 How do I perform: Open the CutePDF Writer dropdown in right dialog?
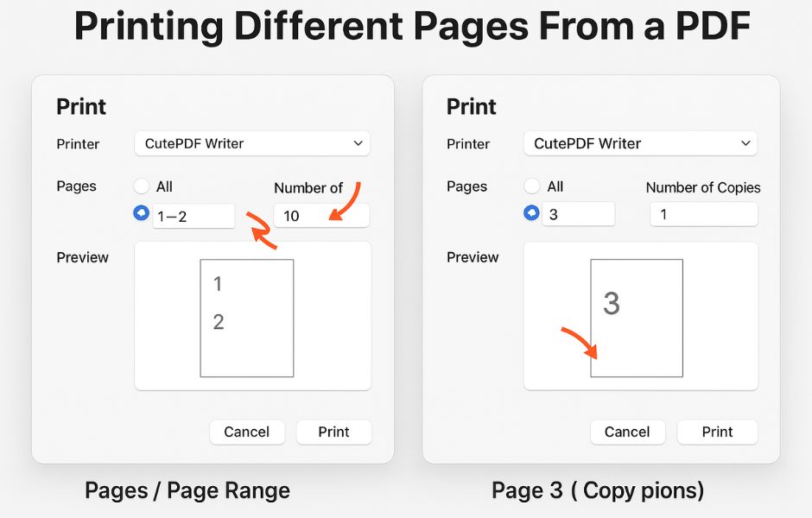pos(641,143)
